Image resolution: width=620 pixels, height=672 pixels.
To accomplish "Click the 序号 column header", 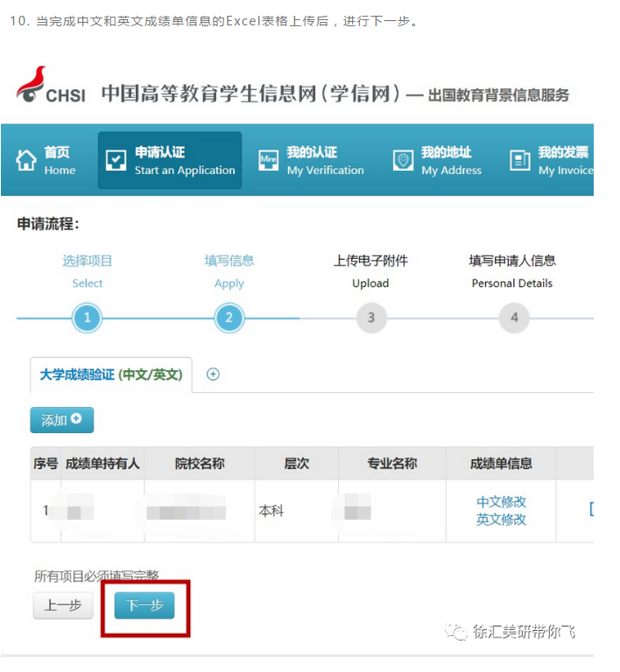I will (x=46, y=463).
